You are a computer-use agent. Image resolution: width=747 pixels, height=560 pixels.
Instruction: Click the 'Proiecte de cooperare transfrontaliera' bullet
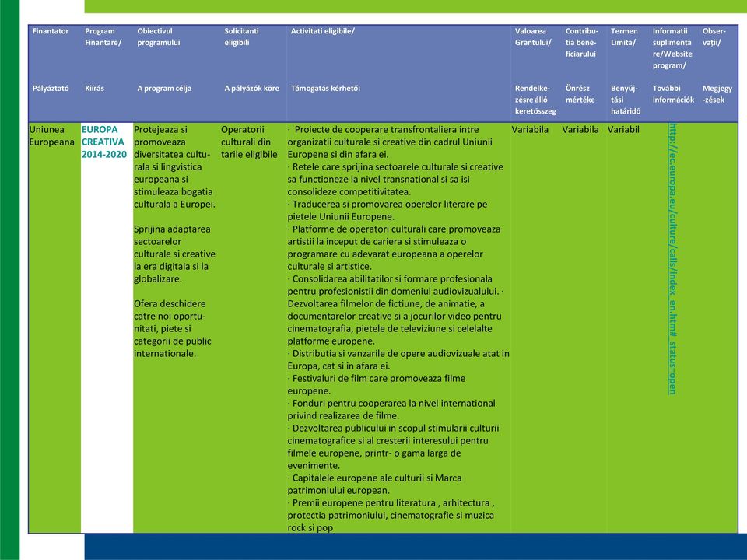(x=390, y=142)
